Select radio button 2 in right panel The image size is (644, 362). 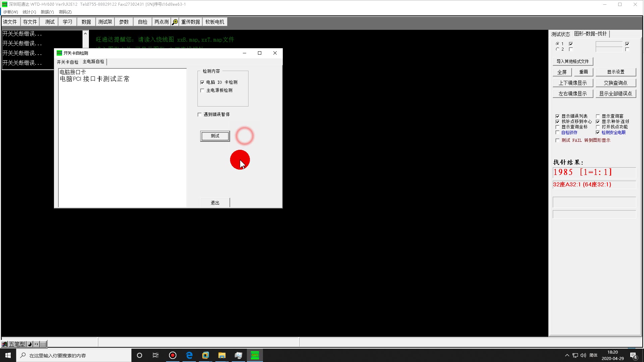557,49
